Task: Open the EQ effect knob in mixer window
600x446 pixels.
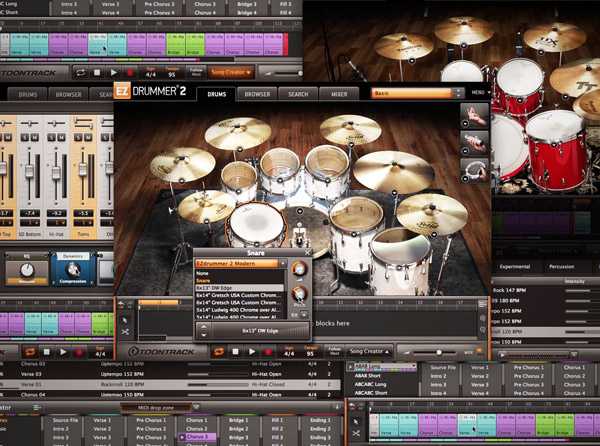Action: 27,270
